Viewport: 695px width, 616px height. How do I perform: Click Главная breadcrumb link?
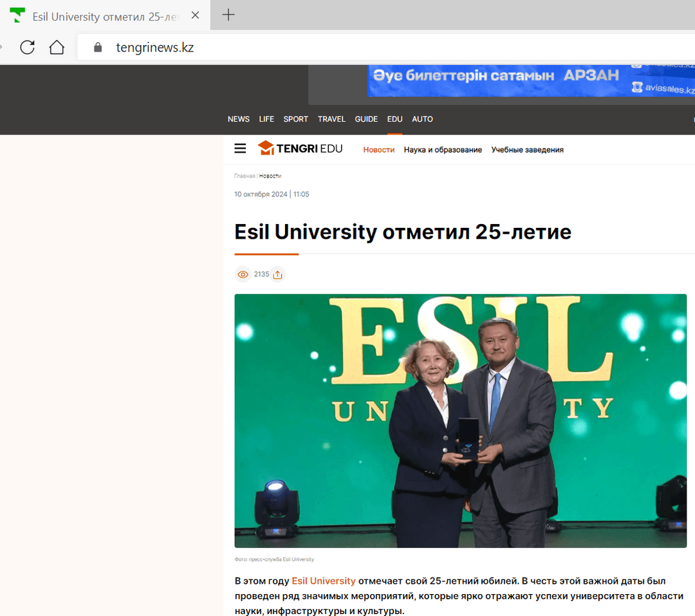(245, 176)
